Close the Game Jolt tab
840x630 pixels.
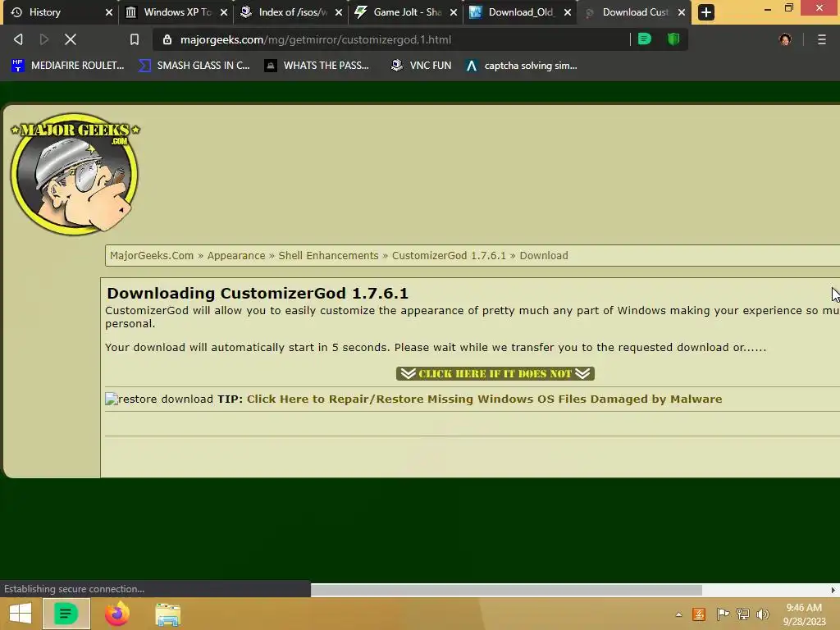coord(454,12)
